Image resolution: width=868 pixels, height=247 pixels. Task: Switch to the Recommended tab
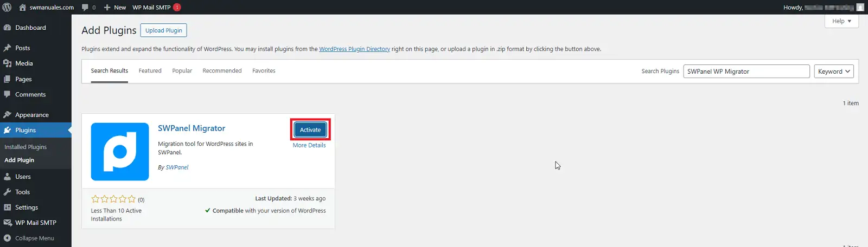pyautogui.click(x=222, y=71)
